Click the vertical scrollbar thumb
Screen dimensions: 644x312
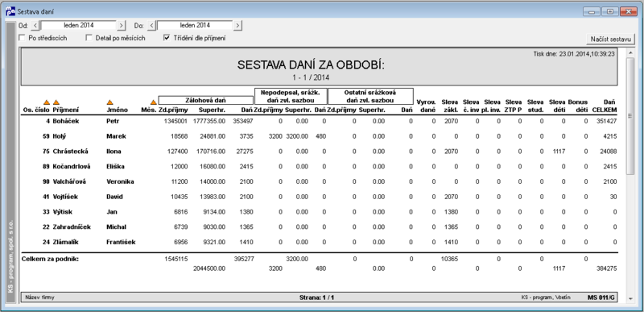[630, 116]
